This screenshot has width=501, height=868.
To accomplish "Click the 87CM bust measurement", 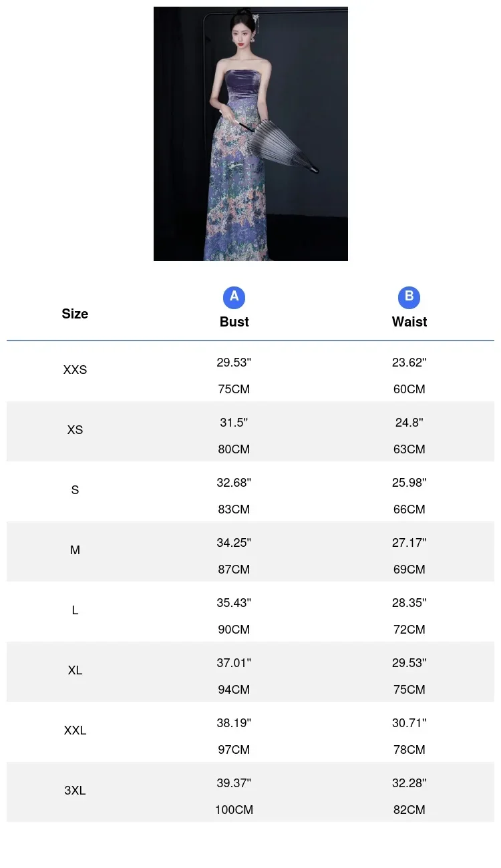I will coord(234,570).
